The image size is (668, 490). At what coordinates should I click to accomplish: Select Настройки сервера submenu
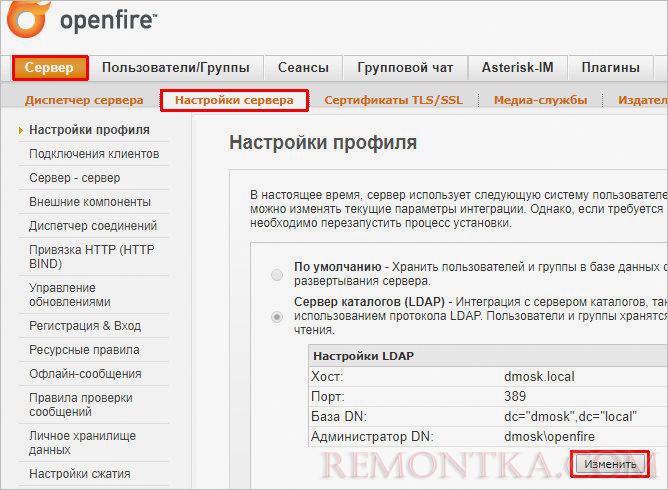point(234,100)
